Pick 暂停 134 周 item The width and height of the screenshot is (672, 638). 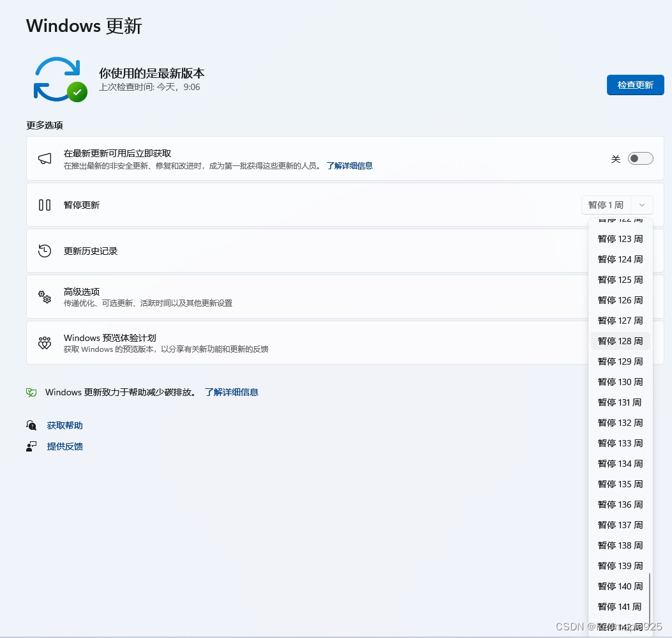click(620, 464)
